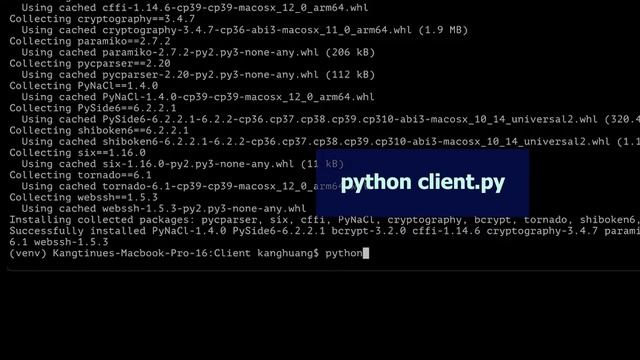Click the line 'Collecting shiboken6==6.2.2.1'
This screenshot has width=640, height=360.
(99, 131)
